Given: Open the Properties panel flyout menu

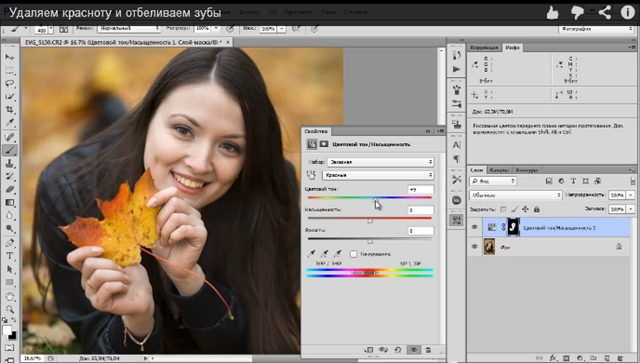Looking at the screenshot, I should click(x=440, y=131).
